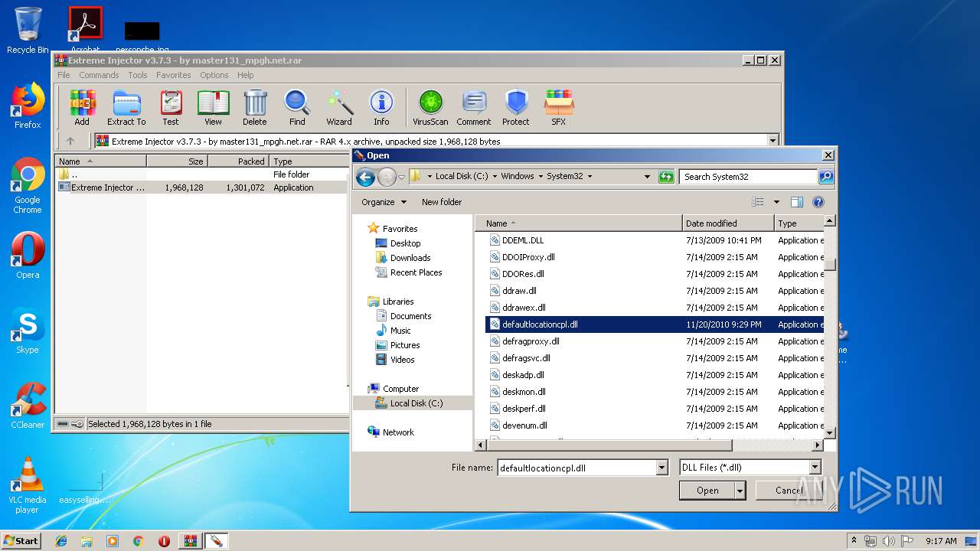
Task: Click the Open button split arrow
Action: tap(740, 491)
